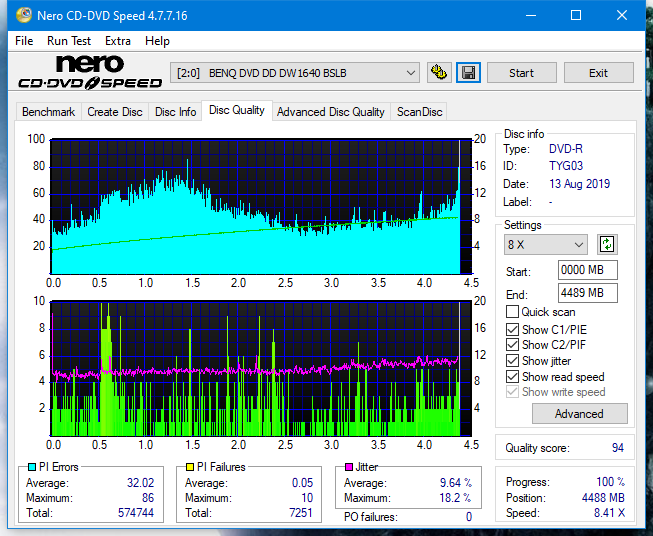
Task: Click the PI Errors total 574744
Action: tap(136, 513)
